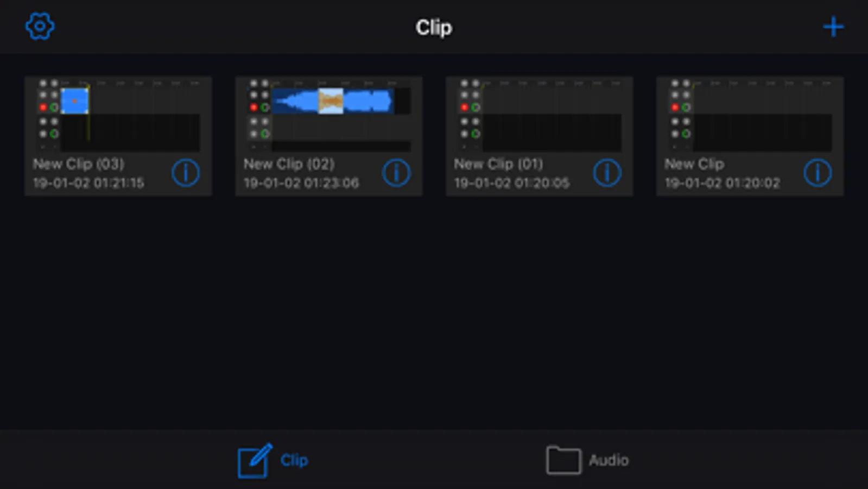Open the settings gear icon
Viewport: 868px width, 489px height.
(x=40, y=26)
